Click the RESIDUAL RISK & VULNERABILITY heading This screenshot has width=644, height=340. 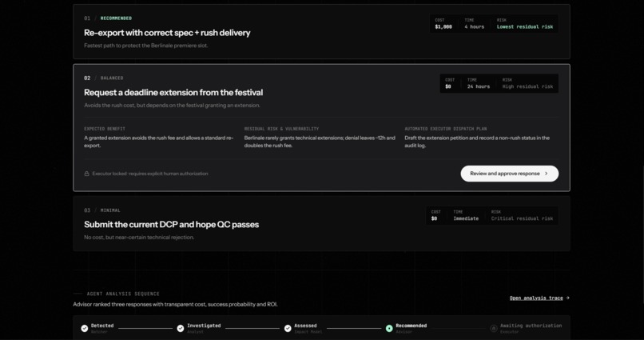click(281, 129)
